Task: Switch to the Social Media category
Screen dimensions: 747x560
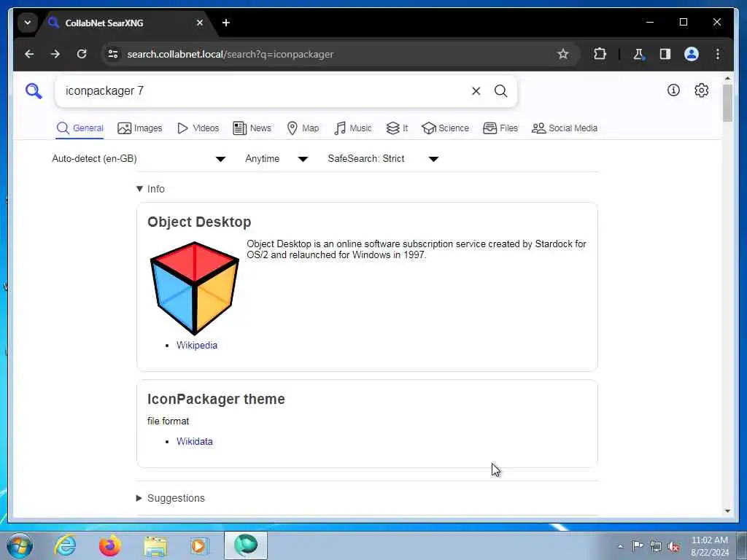Action: pos(564,128)
